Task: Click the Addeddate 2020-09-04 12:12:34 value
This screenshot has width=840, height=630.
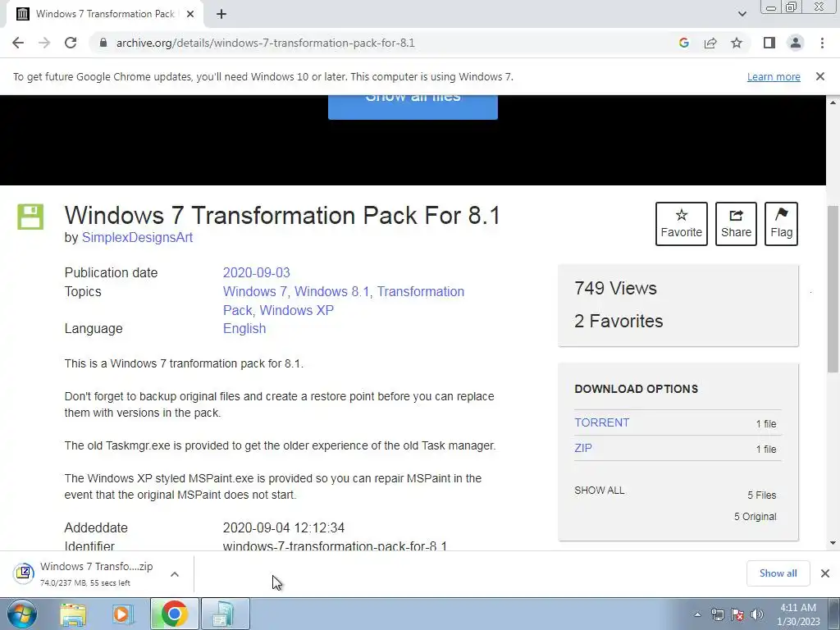Action: [283, 527]
